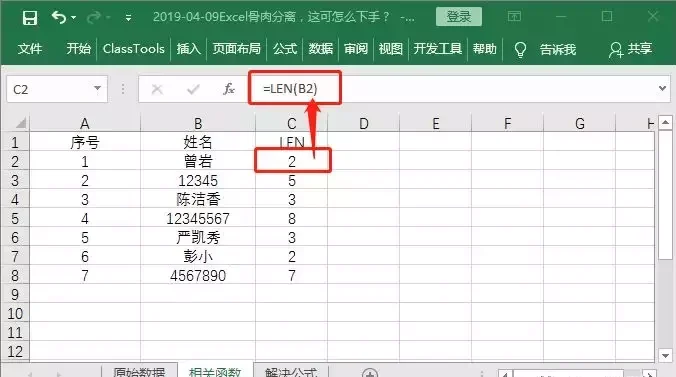This screenshot has width=676, height=377.
Task: Click cell containing 12345567
Action: pyautogui.click(x=198, y=218)
